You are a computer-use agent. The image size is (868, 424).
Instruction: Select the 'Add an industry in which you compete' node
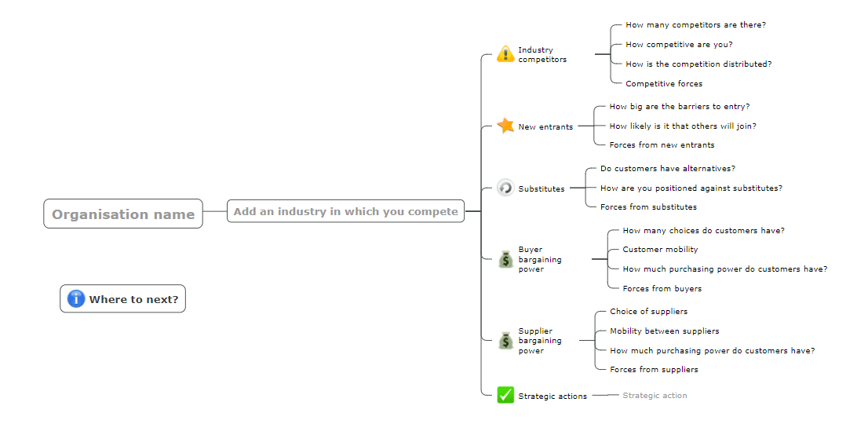click(x=345, y=211)
